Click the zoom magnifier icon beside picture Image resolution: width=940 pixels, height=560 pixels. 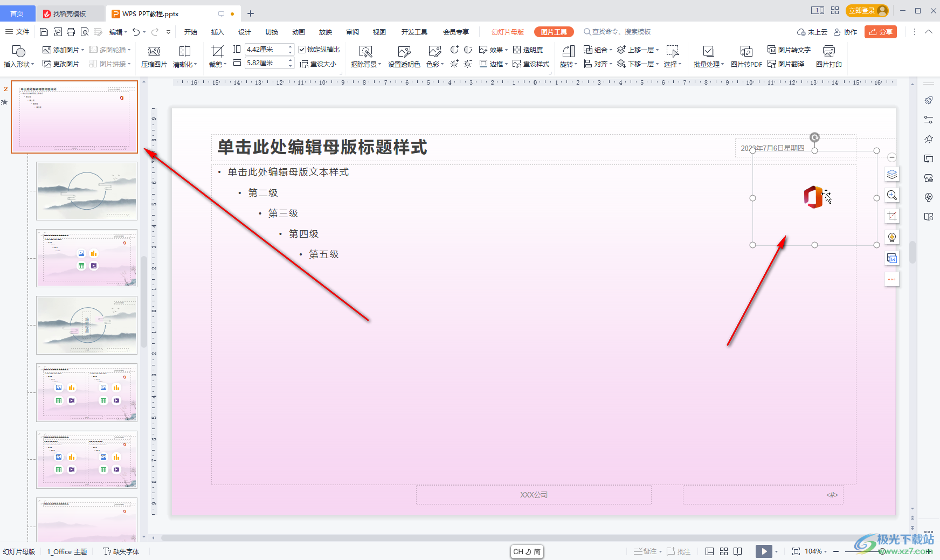pos(892,195)
